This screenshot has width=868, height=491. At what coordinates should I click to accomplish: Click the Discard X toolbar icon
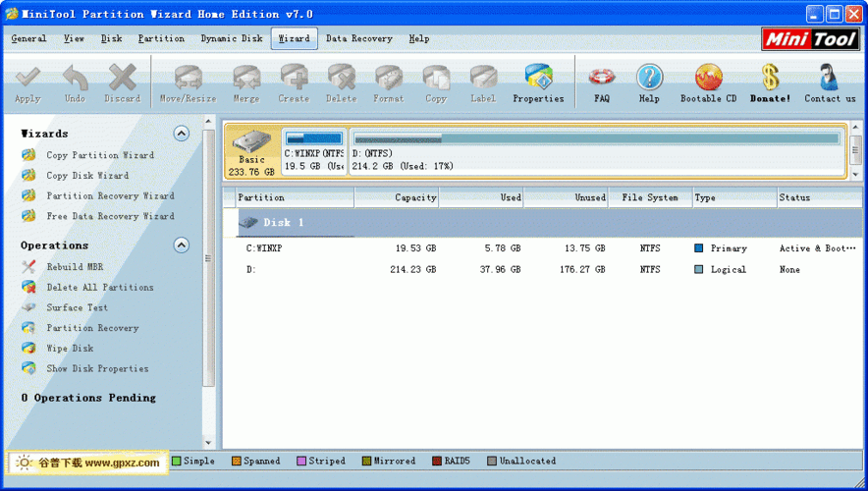pyautogui.click(x=123, y=77)
